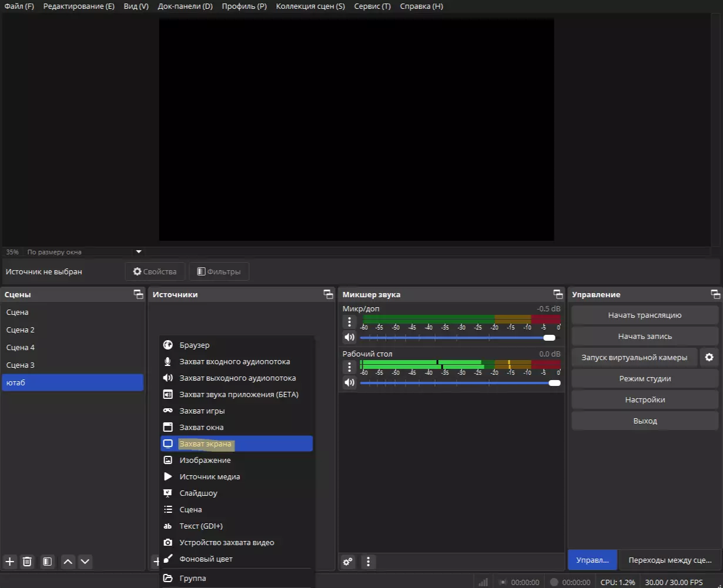
Task: Select Захват экрана from source menu
Action: (x=236, y=443)
